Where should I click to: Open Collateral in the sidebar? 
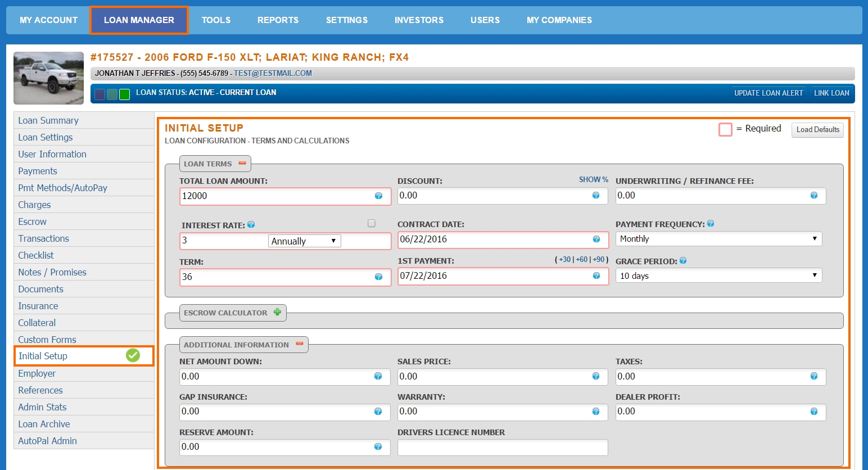(x=84, y=323)
